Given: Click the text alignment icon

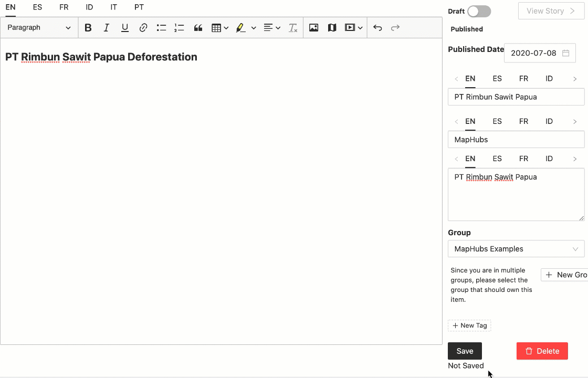Looking at the screenshot, I should [268, 28].
